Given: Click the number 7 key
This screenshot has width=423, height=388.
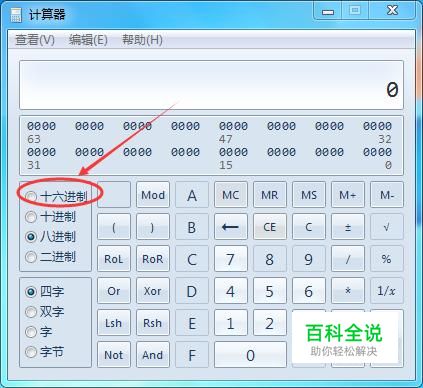Looking at the screenshot, I should [x=231, y=259].
